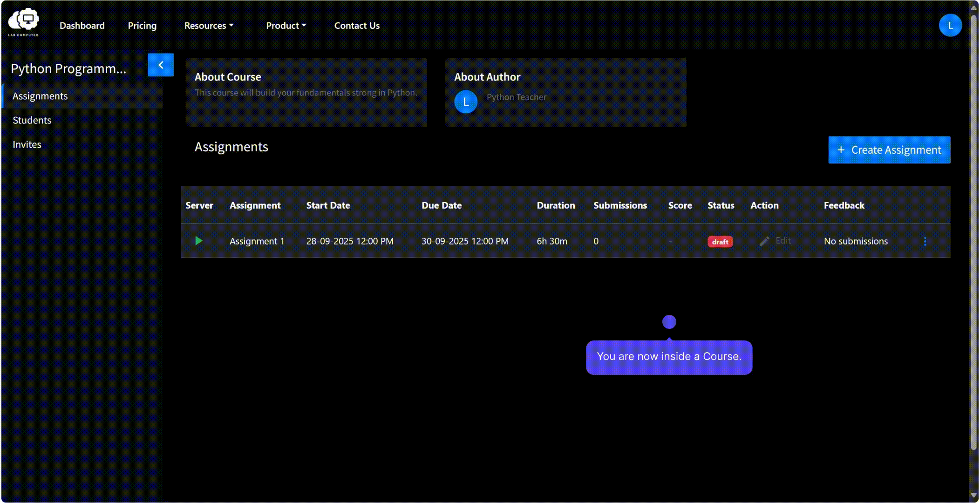Image resolution: width=980 pixels, height=503 pixels.
Task: Expand the Product dropdown menu
Action: click(286, 26)
